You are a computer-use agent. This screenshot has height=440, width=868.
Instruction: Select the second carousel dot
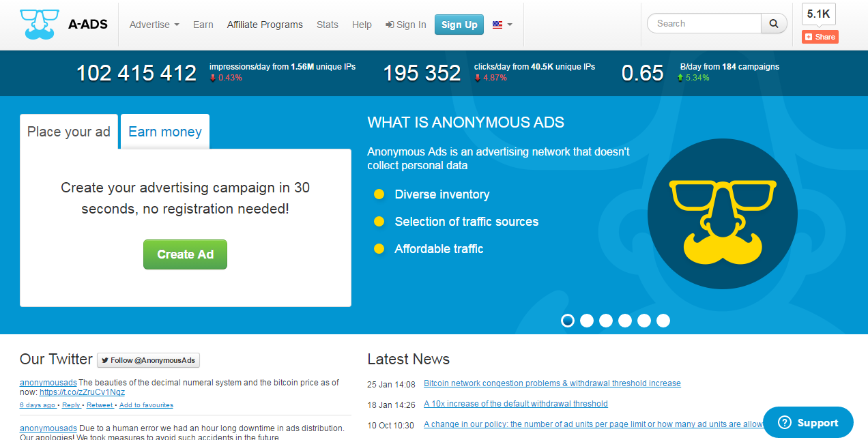[x=587, y=321]
